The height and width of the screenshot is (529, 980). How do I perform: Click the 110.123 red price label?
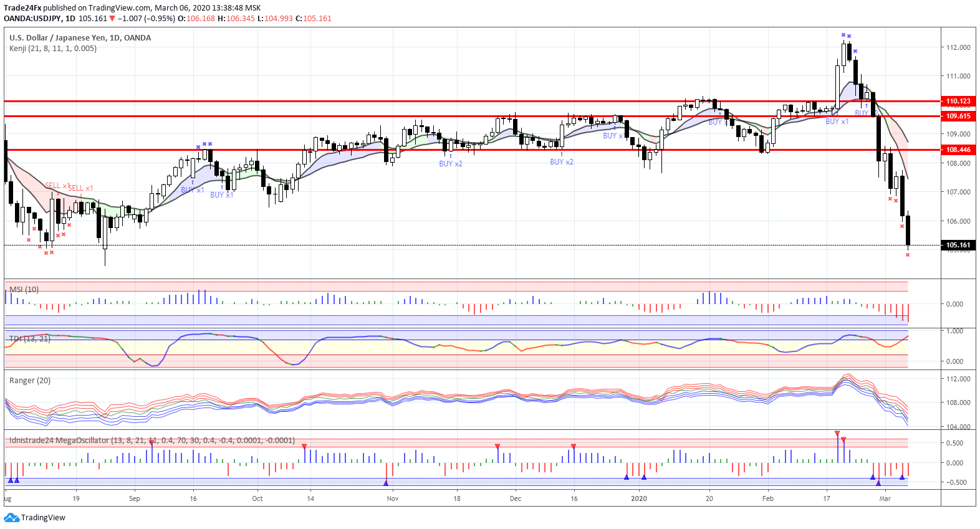958,101
